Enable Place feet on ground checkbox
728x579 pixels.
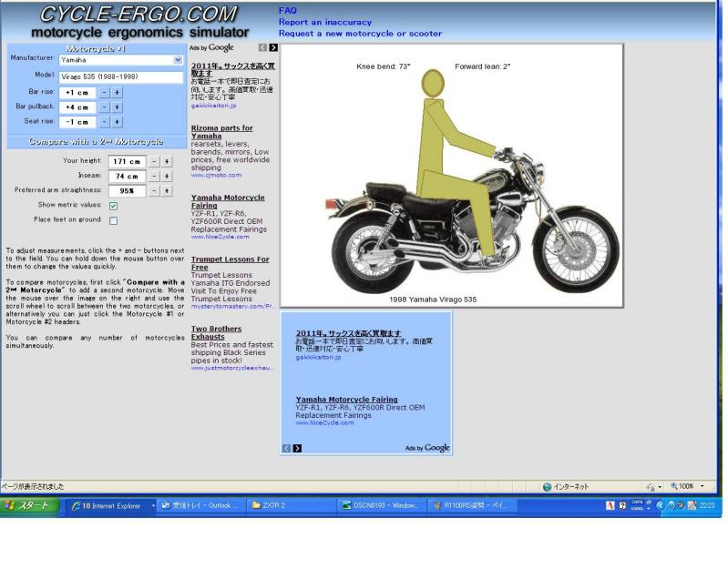114,220
